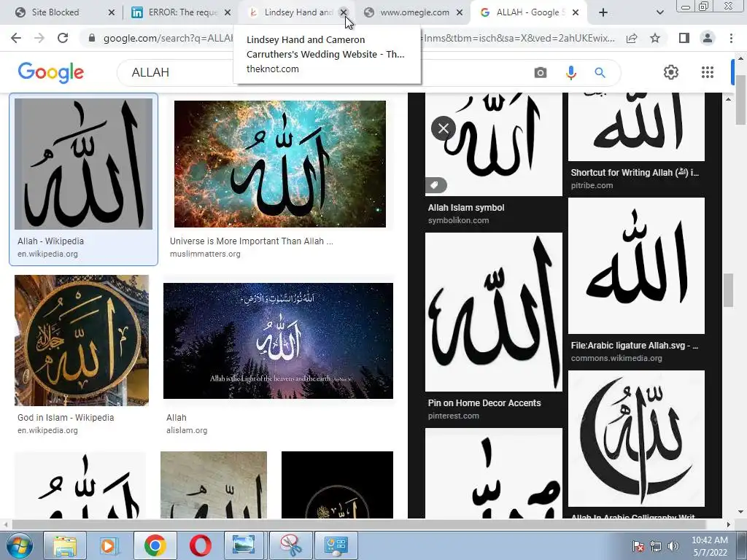Switch to the ERROR: The request tab

(x=181, y=12)
